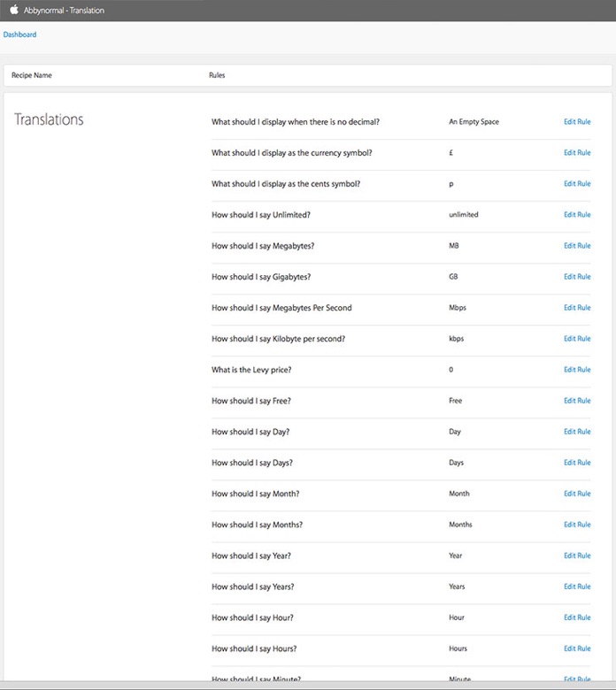
Task: Click the Rules column header
Action: pyautogui.click(x=217, y=75)
